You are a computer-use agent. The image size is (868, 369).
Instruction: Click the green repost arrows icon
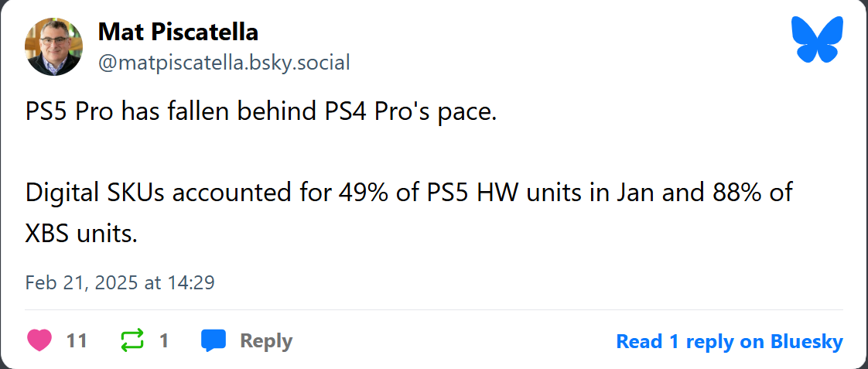[x=132, y=340]
